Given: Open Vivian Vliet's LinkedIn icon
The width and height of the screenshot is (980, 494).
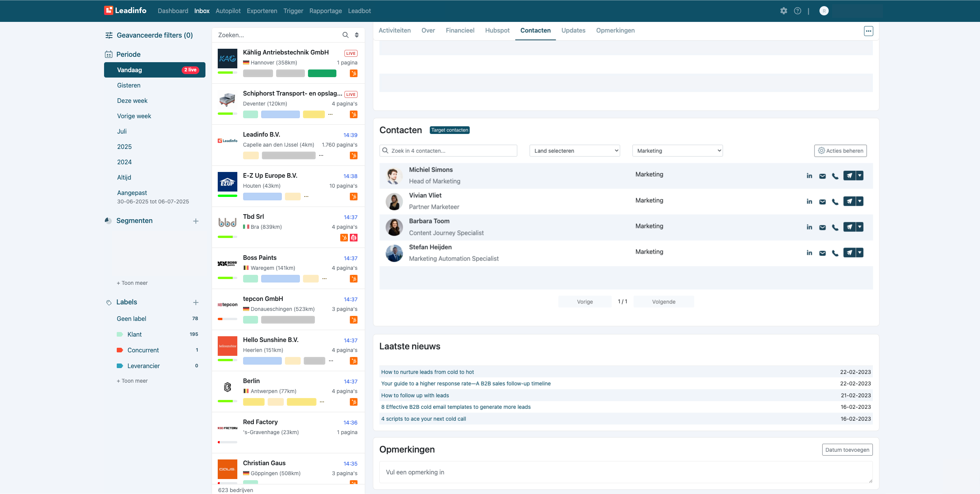Looking at the screenshot, I should 809,202.
